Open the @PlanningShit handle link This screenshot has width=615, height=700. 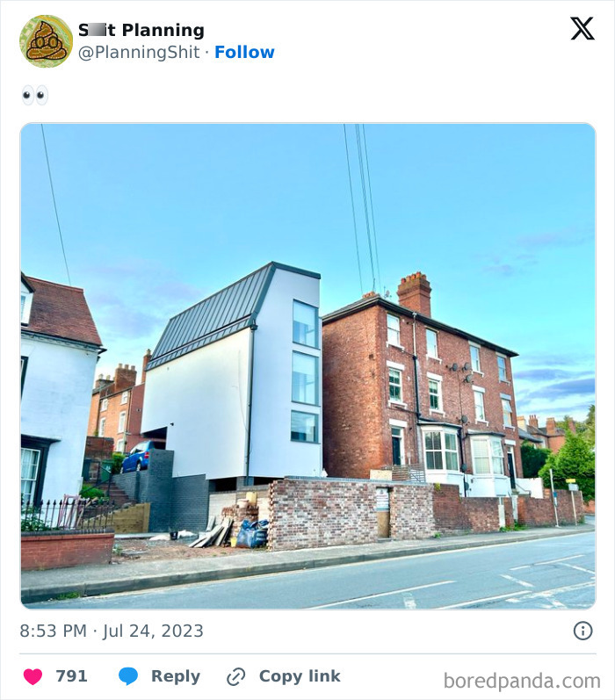coord(139,52)
